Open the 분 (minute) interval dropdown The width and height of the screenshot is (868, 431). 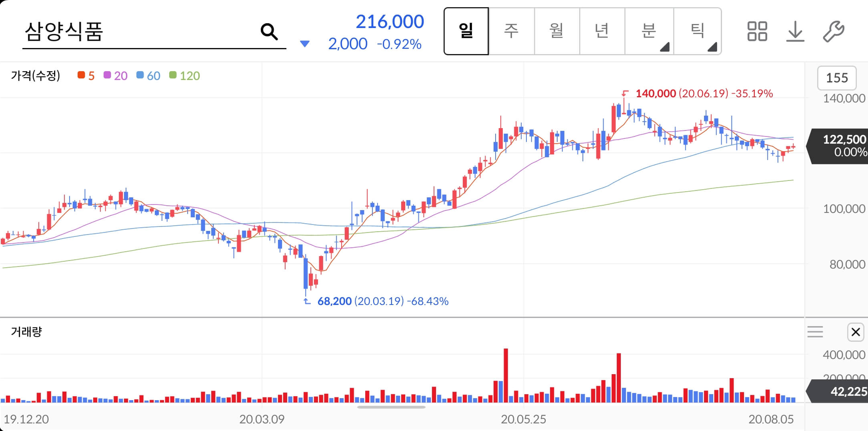649,31
